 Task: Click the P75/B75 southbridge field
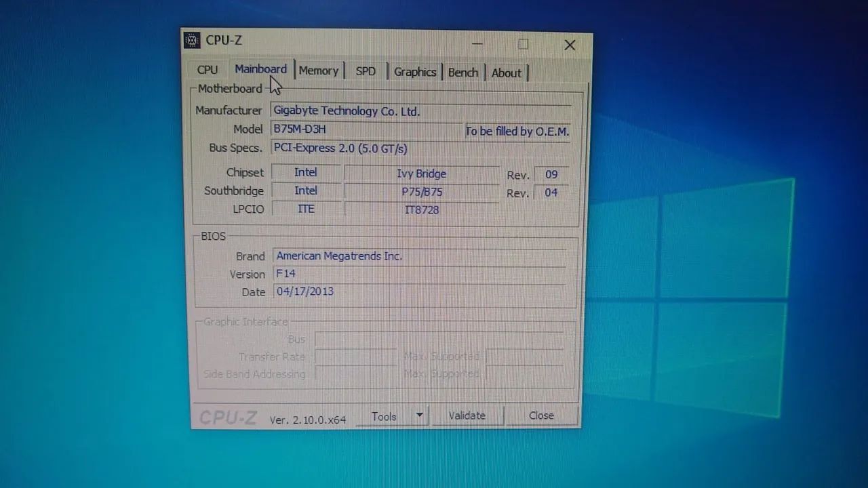[x=422, y=192]
